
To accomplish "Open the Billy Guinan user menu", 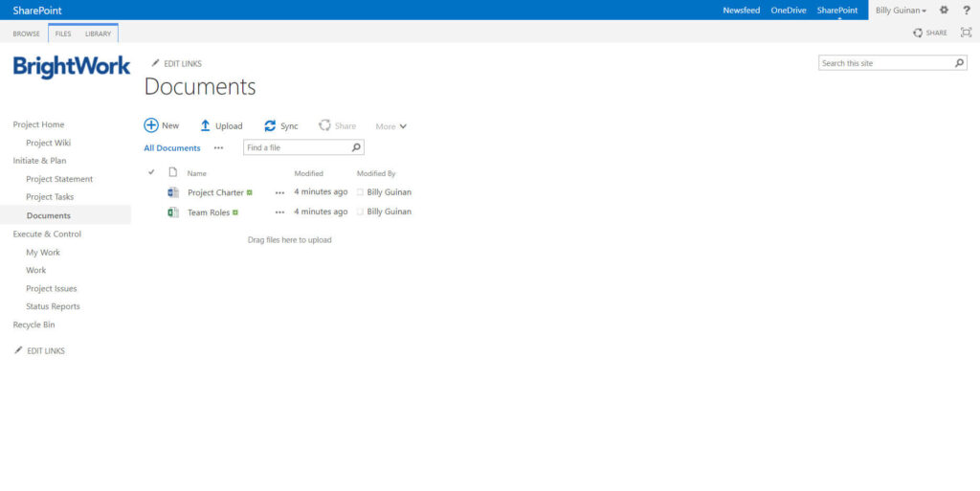I will tap(901, 10).
